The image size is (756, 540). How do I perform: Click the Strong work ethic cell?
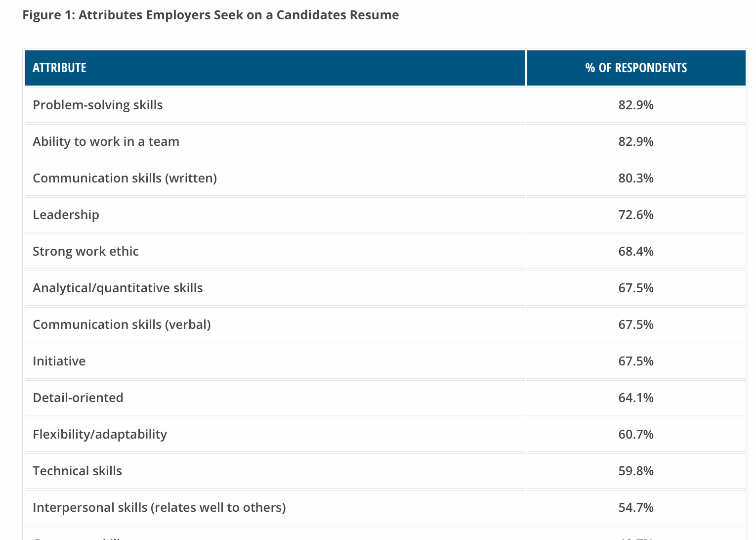[x=85, y=251]
